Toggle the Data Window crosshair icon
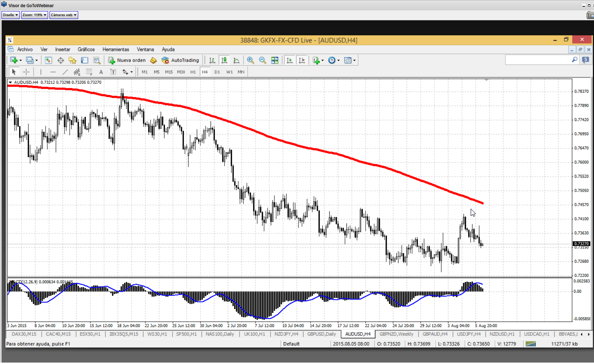The width and height of the screenshot is (594, 364). coord(61,60)
